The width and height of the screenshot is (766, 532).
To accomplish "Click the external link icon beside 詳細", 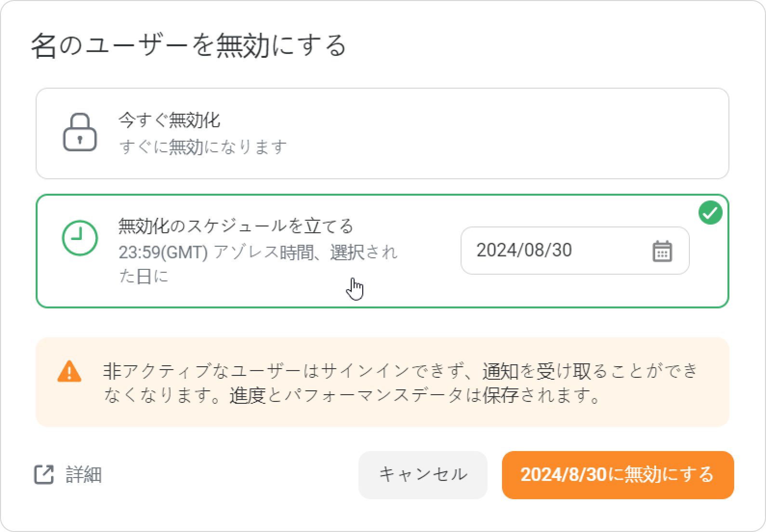I will click(44, 475).
